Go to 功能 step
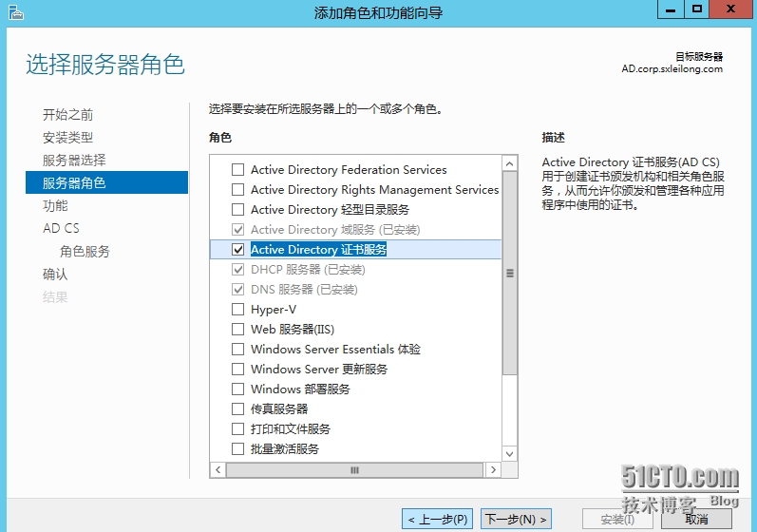This screenshot has height=532, width=757. point(55,205)
